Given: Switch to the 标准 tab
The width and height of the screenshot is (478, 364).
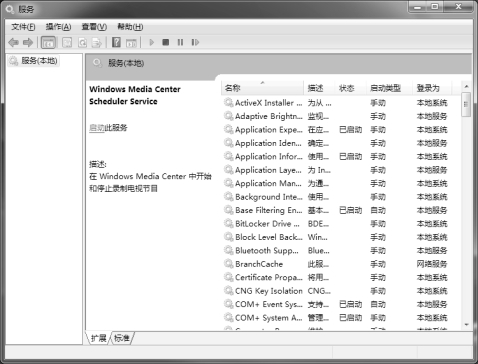Looking at the screenshot, I should coord(122,338).
